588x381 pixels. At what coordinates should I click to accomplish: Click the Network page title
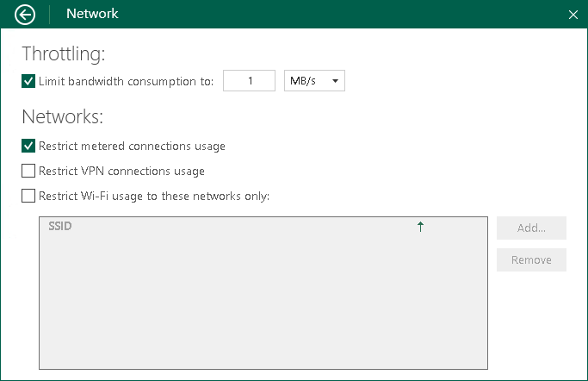92,14
